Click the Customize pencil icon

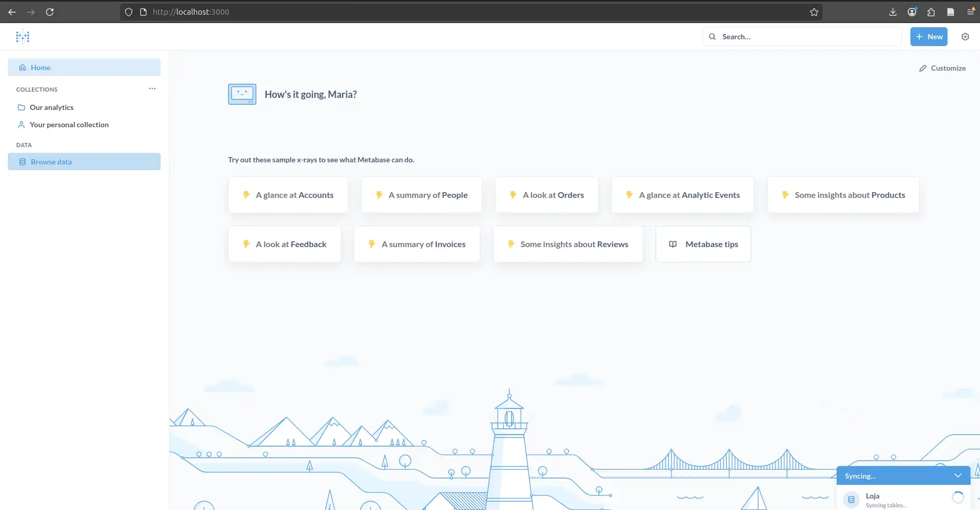[923, 68]
